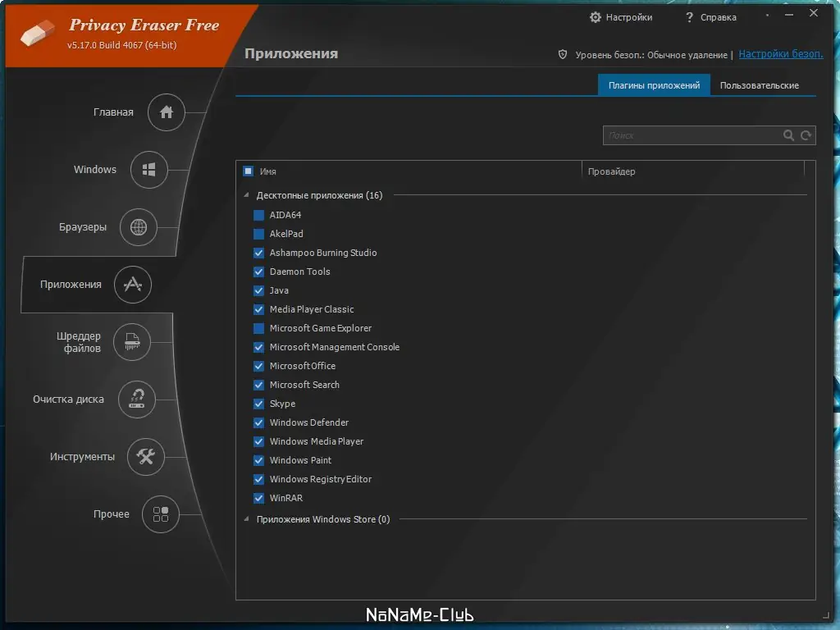Open the Шреддер файлов shredder icon
The width and height of the screenshot is (840, 630).
tap(132, 342)
